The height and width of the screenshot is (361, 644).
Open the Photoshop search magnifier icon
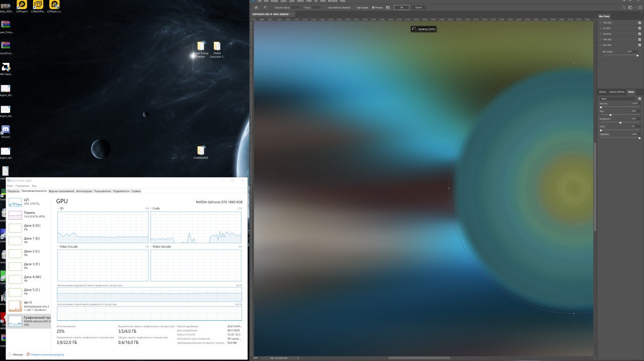click(624, 8)
